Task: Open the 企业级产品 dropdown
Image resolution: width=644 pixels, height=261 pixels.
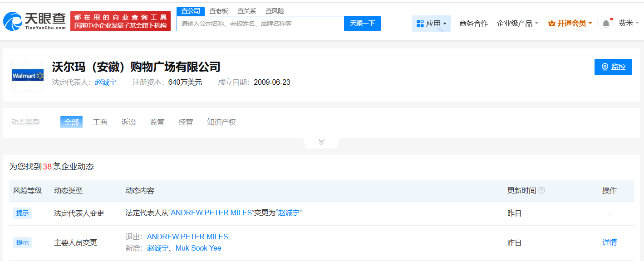Action: click(x=516, y=23)
